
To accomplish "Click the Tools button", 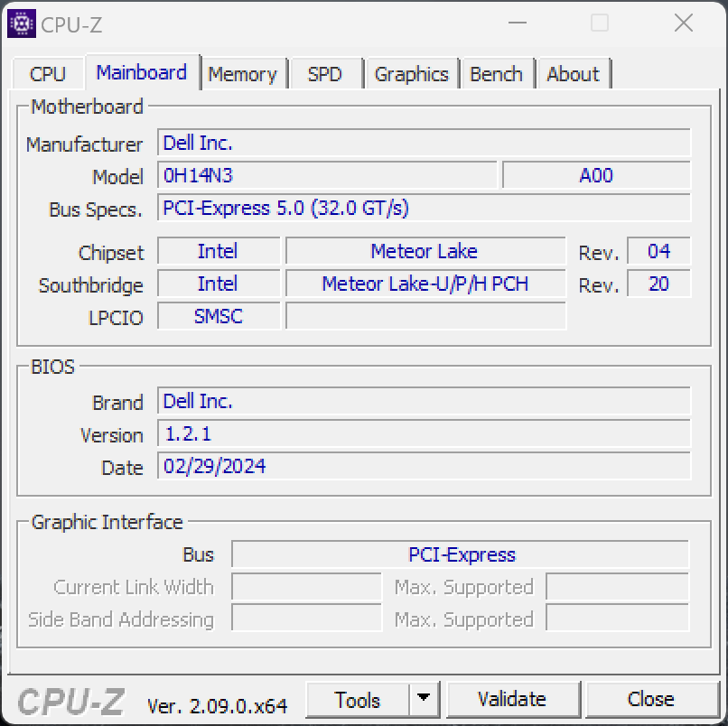I will click(358, 700).
